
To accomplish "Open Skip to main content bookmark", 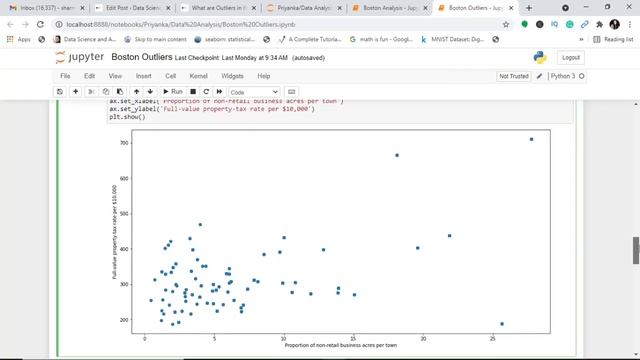I will [x=155, y=40].
